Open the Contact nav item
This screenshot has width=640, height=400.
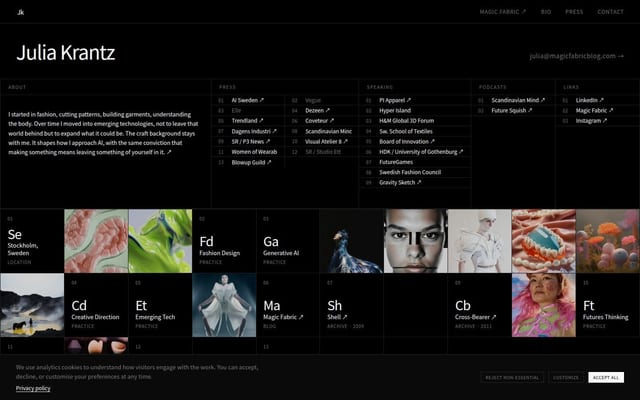point(610,12)
